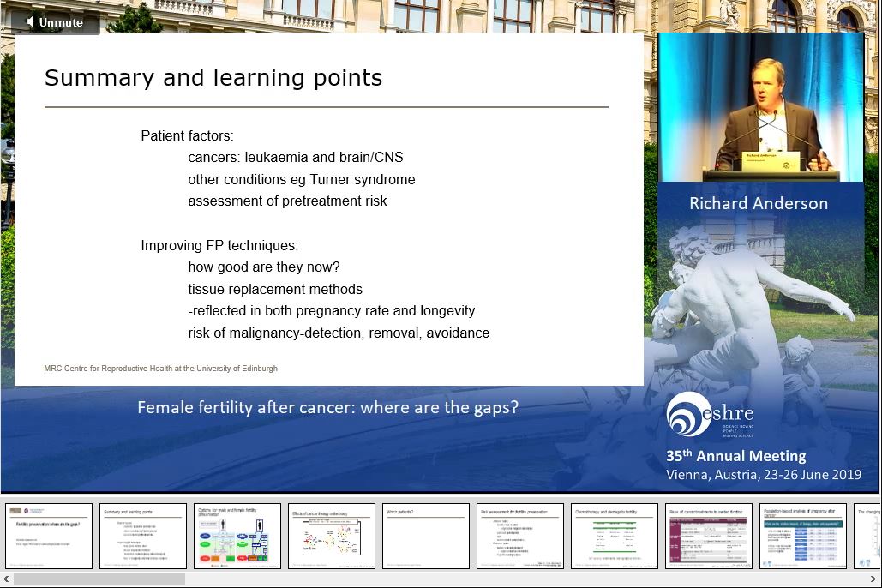Click the 'MRC Centre for Reproductive Health' footer text
The width and height of the screenshot is (882, 588).
click(x=161, y=368)
